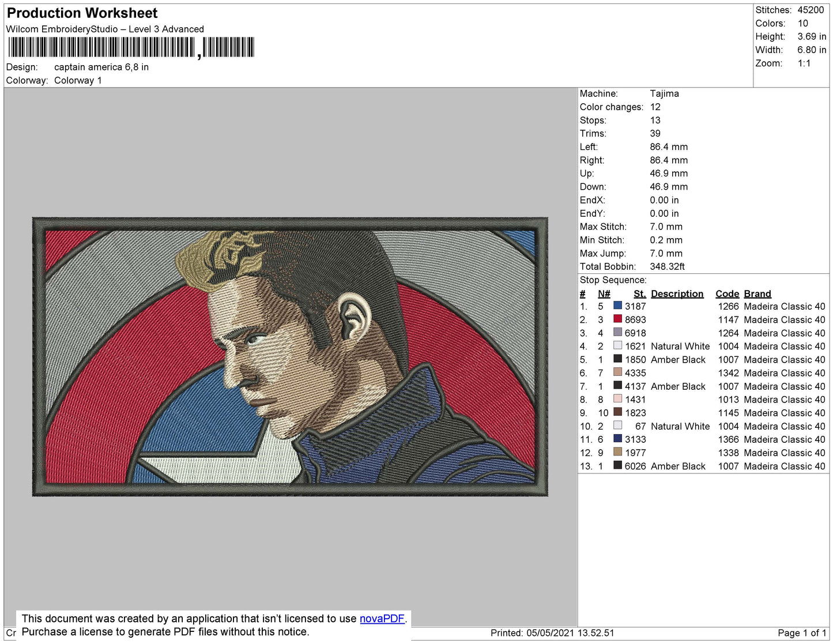Screen dimensions: 833x644
Task: Click the 'N#' column header
Action: point(604,293)
